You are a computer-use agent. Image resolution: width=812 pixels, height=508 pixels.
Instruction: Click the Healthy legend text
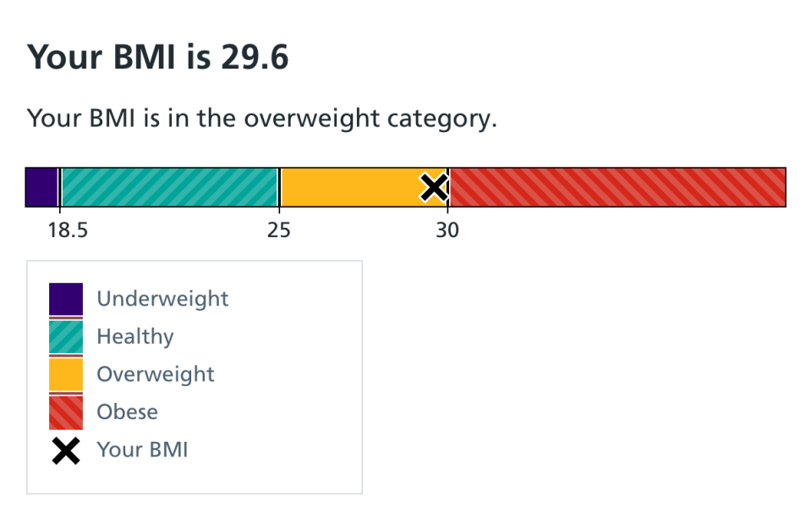click(x=135, y=336)
